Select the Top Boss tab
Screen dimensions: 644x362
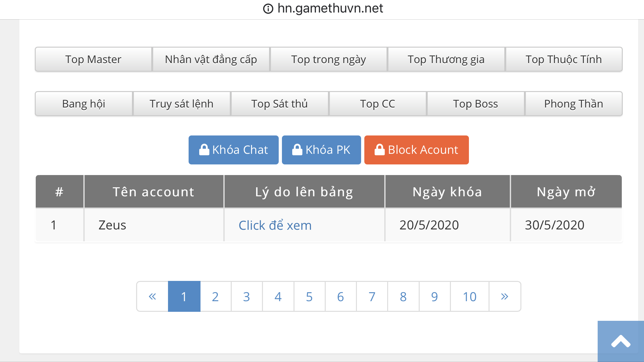(475, 104)
